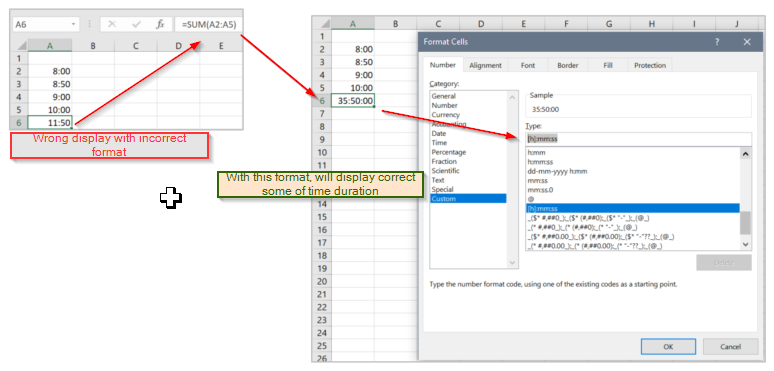Viewport: 774px width, 371px height.
Task: Click the Type list scroll up arrow
Action: point(745,153)
